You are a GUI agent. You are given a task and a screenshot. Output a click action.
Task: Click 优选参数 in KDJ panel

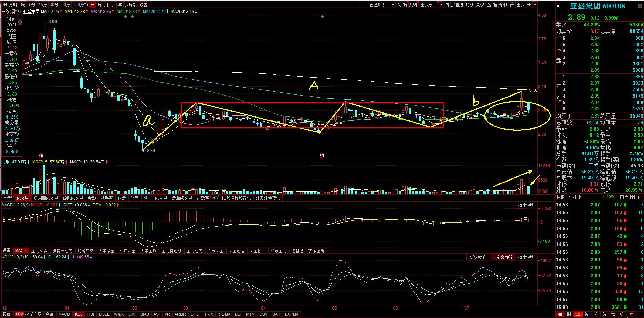click(x=478, y=257)
